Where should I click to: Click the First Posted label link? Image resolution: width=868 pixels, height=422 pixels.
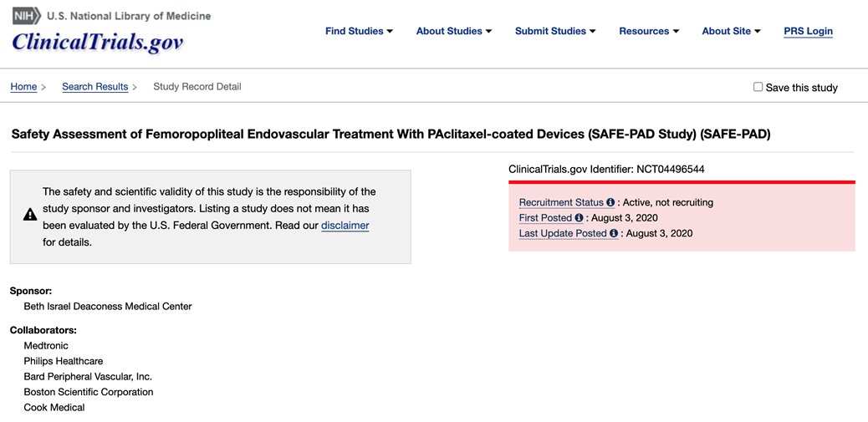click(x=545, y=218)
